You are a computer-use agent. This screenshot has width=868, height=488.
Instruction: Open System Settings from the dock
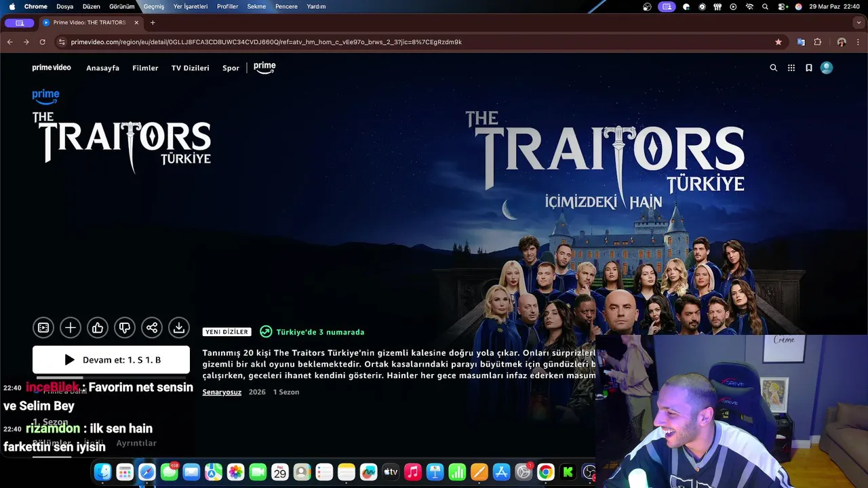pos(524,472)
